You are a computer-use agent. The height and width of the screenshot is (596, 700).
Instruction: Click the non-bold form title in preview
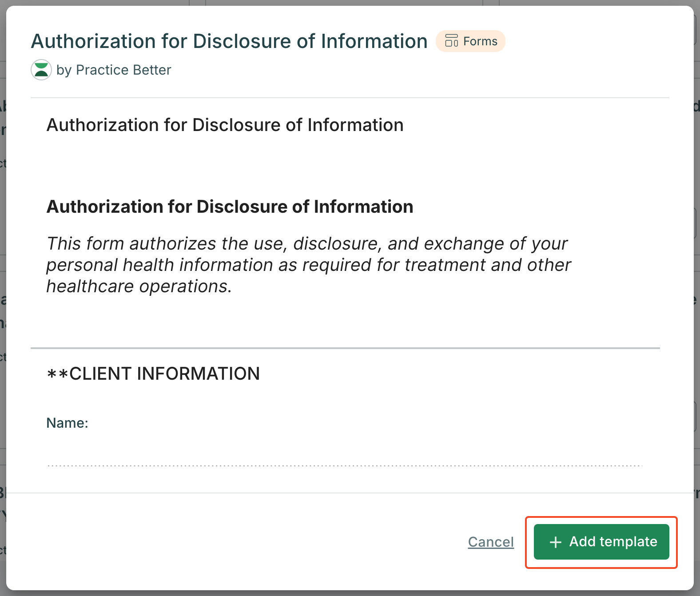[x=225, y=125]
